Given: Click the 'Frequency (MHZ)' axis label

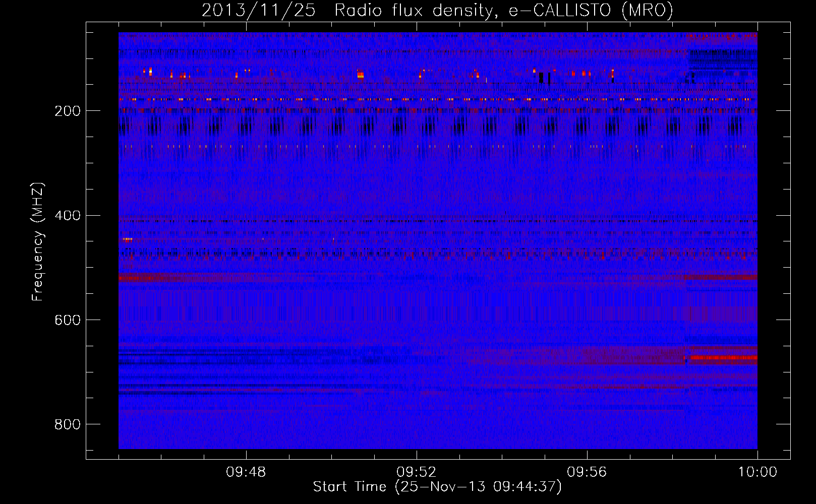Looking at the screenshot, I should click(x=38, y=242).
